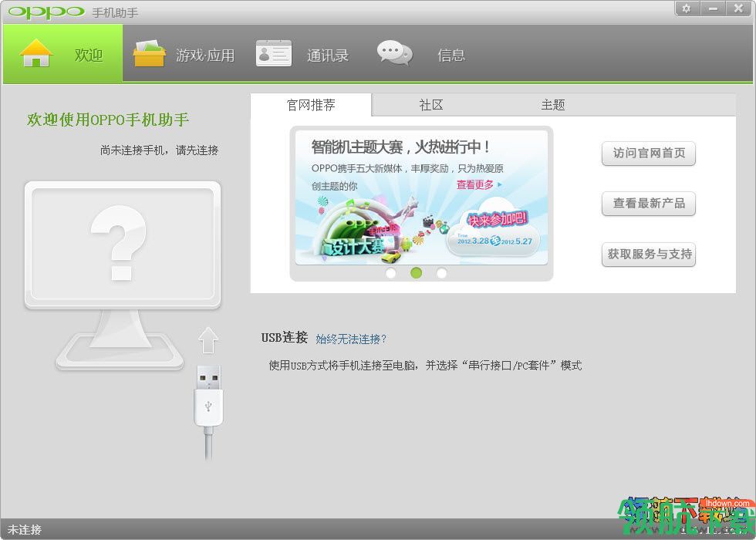The image size is (756, 540).
Task: Open the settings gear in title bar
Action: (x=687, y=8)
